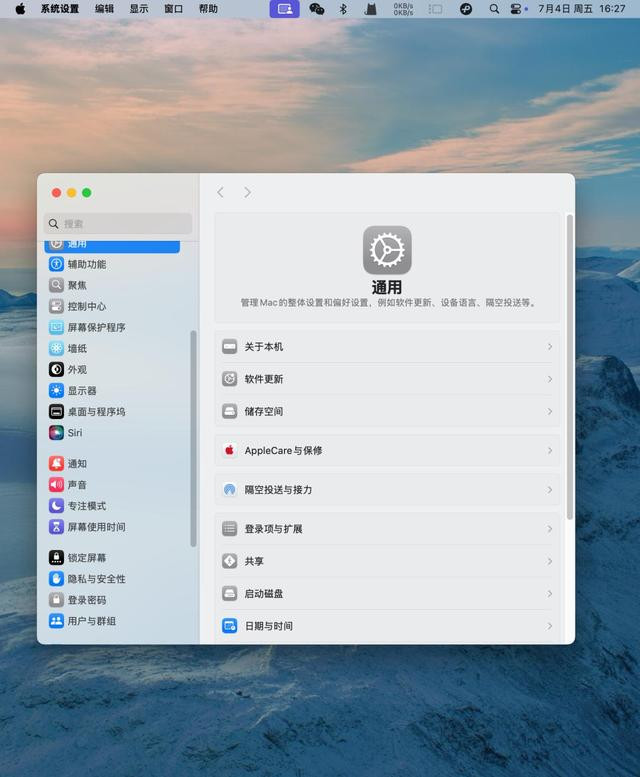Open the 显示器 displays icon

pos(56,390)
